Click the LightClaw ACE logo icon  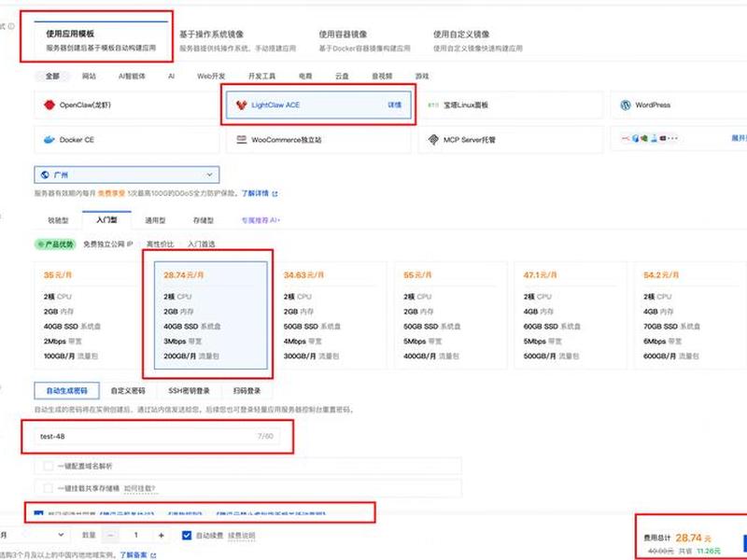click(242, 105)
